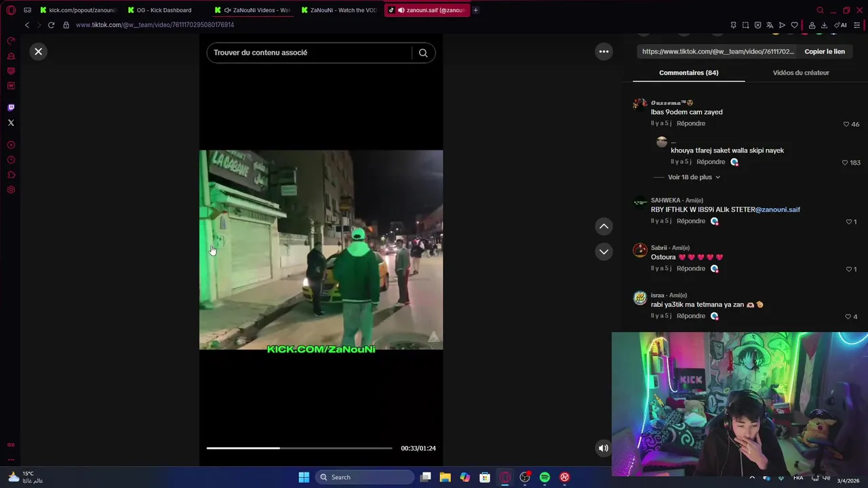Open the AI assistant button in the toolbar

[x=842, y=25]
